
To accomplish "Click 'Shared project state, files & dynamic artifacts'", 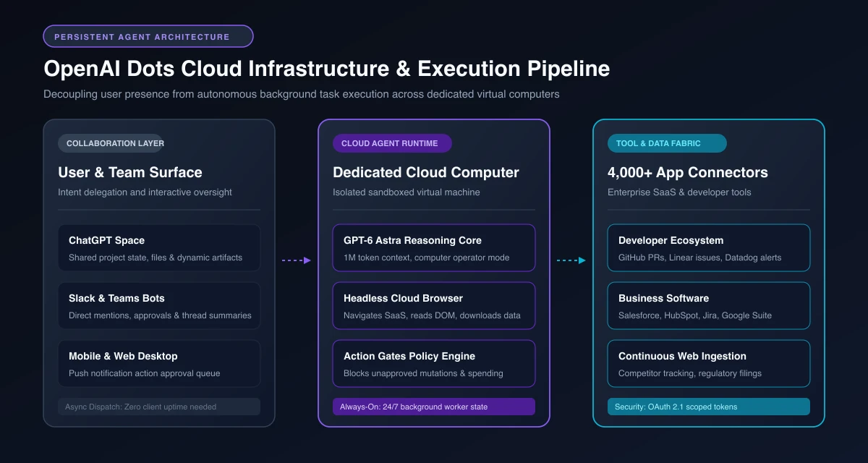I will tap(156, 258).
